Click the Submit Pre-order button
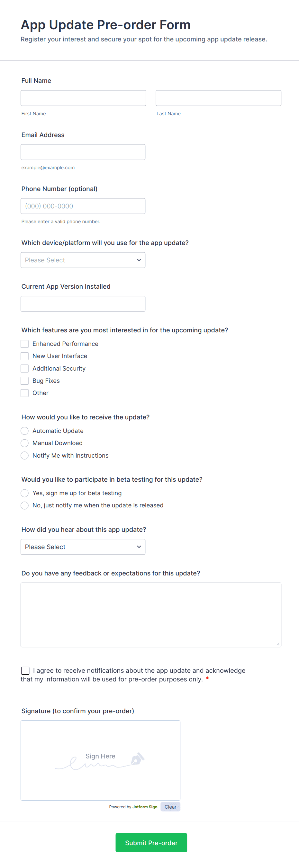The height and width of the screenshot is (868, 299). (x=151, y=842)
